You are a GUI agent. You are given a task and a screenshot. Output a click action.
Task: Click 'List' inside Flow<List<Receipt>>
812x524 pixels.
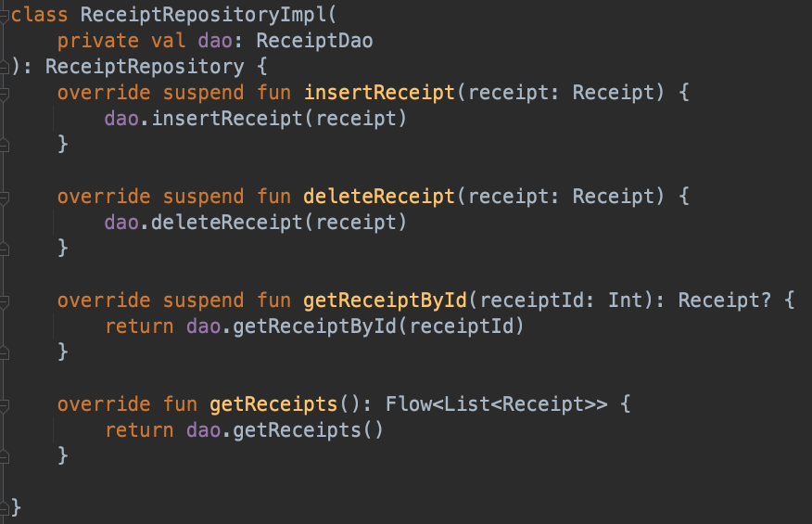466,403
